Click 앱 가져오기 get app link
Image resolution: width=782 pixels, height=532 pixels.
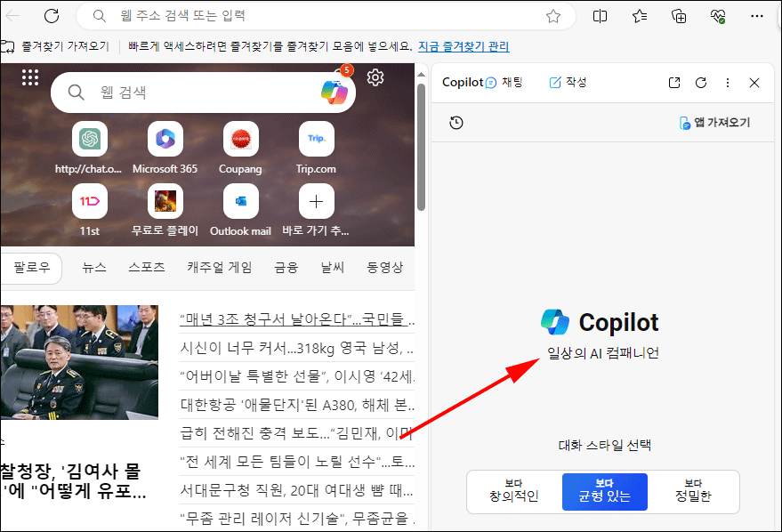(x=714, y=123)
